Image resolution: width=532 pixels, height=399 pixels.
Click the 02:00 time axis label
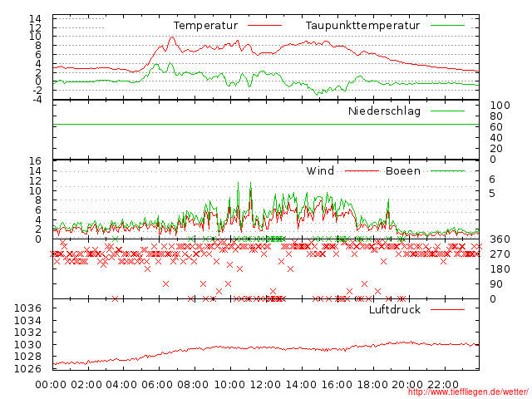(86, 385)
